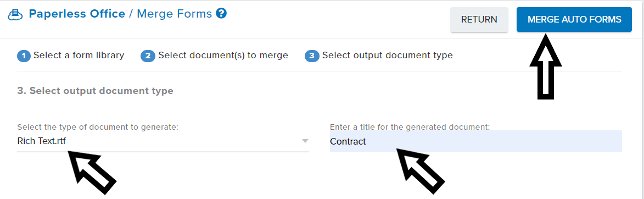Click the step 1 number badge
This screenshot has height=199, width=644.
point(24,56)
